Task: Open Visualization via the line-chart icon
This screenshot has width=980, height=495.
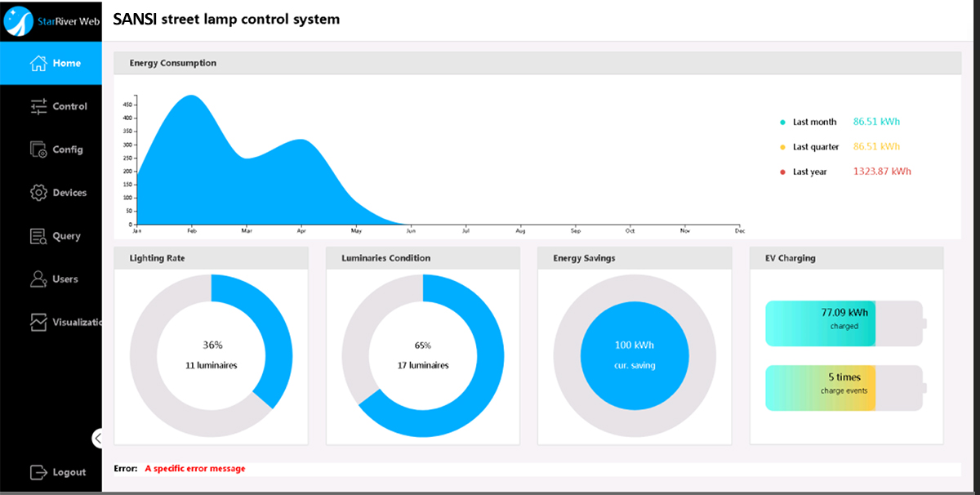Action: (38, 322)
